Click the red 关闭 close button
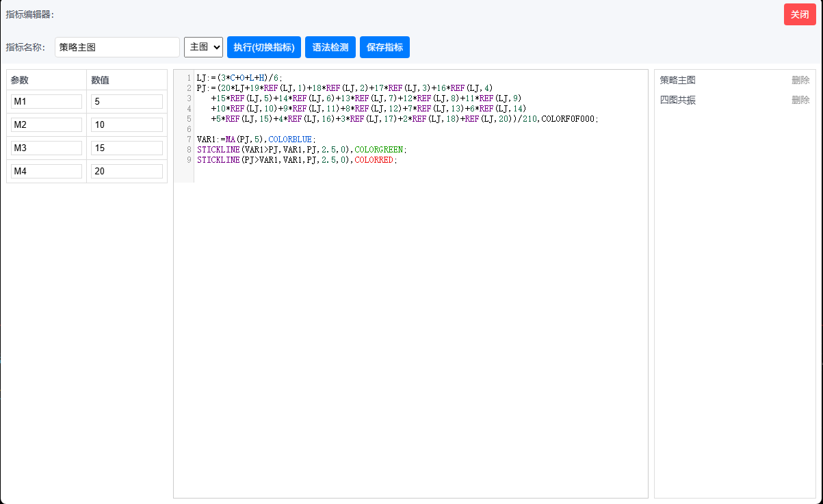 point(800,14)
